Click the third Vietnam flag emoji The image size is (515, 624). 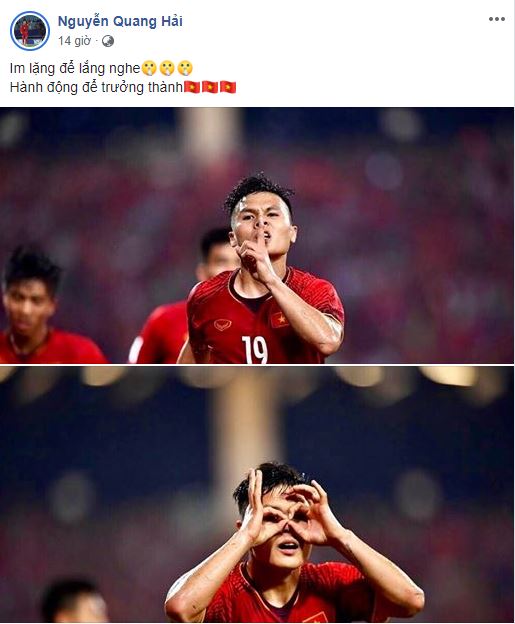click(228, 87)
